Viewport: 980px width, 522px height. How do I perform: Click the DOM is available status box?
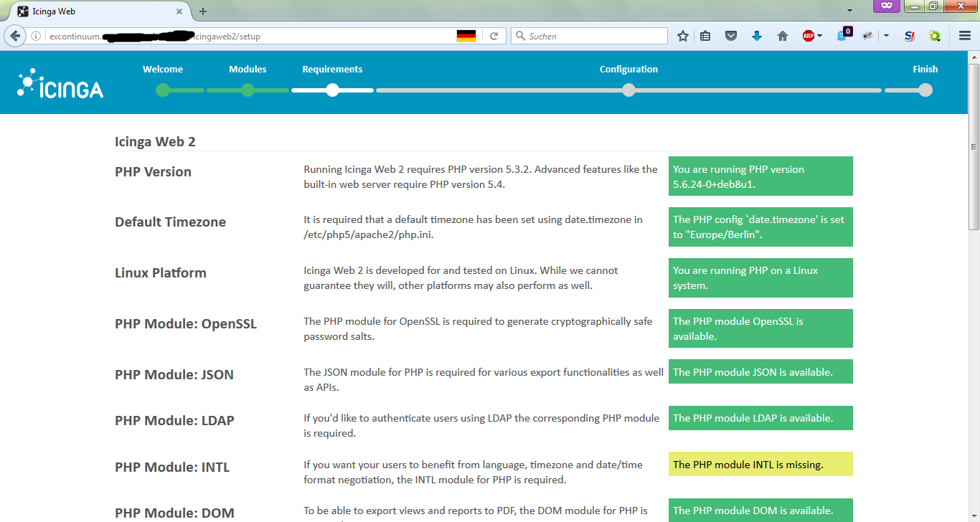pyautogui.click(x=760, y=510)
